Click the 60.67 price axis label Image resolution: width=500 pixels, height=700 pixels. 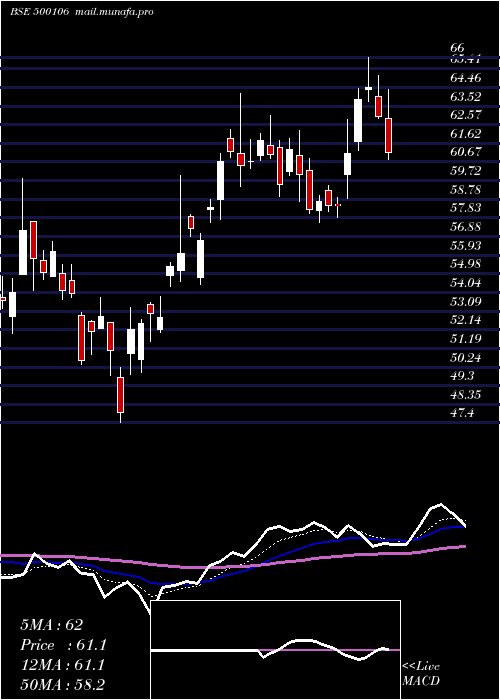click(x=466, y=152)
